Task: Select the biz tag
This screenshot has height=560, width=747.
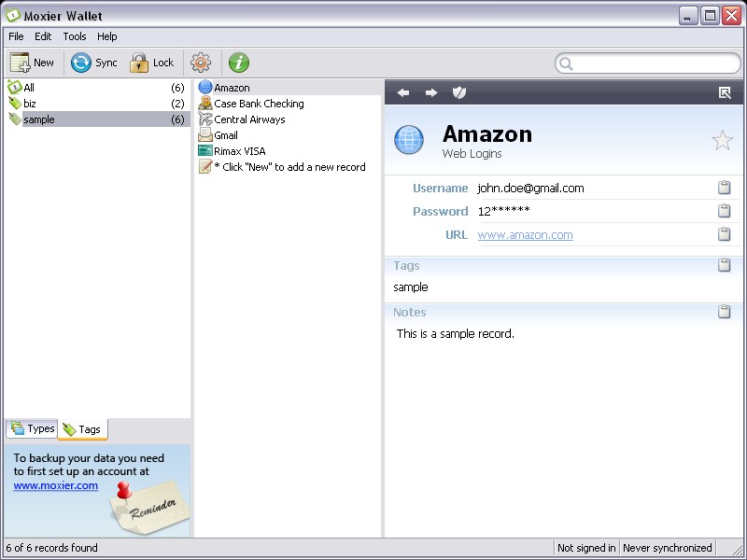Action: pos(97,104)
